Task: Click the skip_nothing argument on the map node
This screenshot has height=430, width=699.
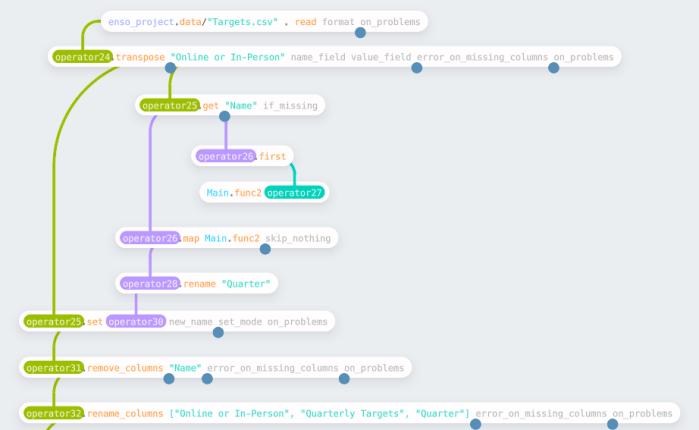Action: point(298,238)
